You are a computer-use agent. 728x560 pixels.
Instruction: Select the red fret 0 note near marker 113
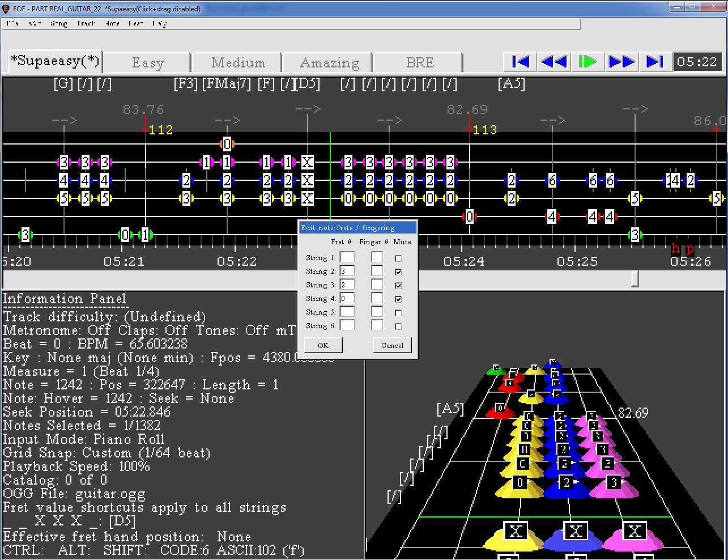[469, 217]
